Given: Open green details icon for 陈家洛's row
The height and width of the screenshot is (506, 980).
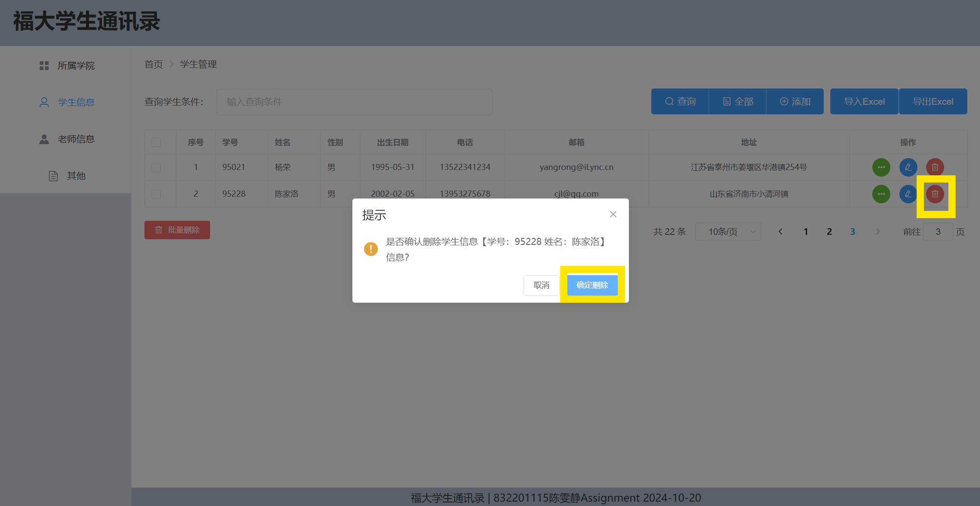Looking at the screenshot, I should [881, 194].
